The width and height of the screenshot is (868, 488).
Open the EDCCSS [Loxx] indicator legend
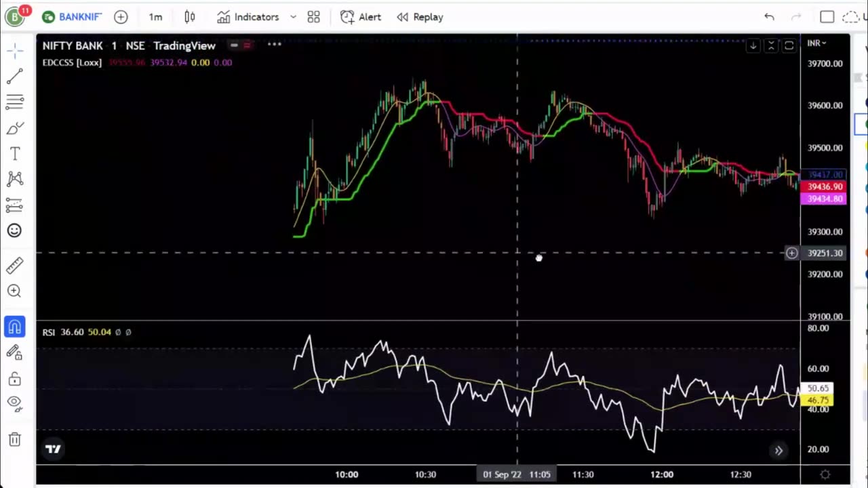coord(72,62)
